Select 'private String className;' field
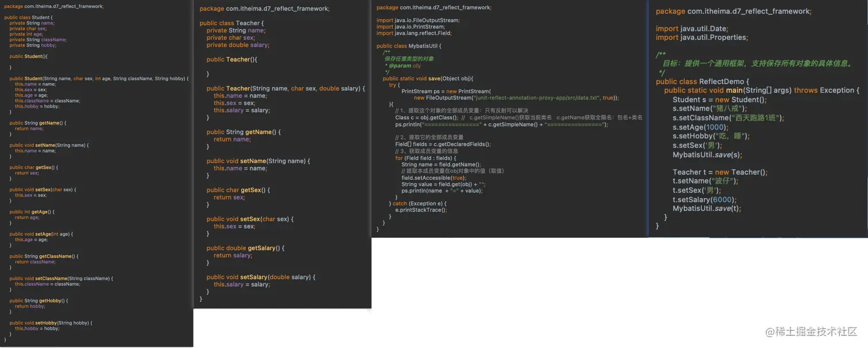The width and height of the screenshot is (868, 348). pyautogui.click(x=38, y=40)
